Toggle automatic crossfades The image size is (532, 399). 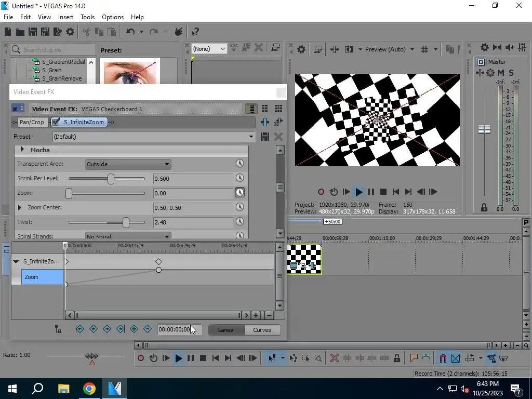coord(456,358)
